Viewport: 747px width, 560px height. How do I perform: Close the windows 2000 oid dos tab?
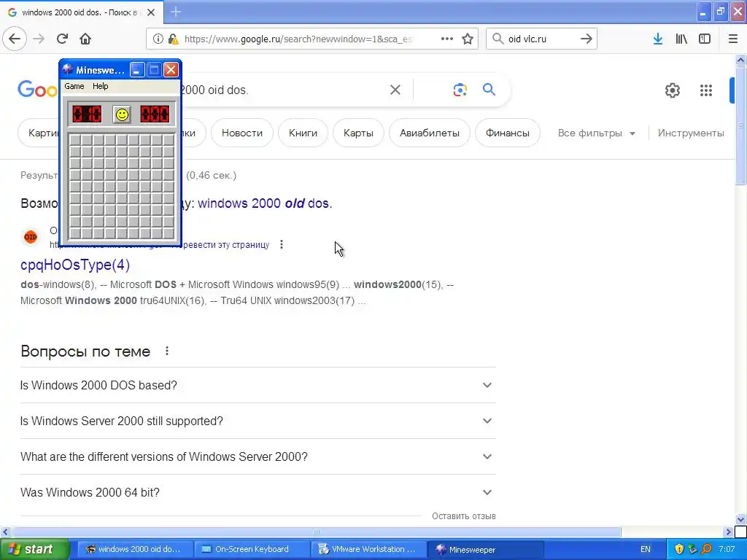[x=151, y=12]
